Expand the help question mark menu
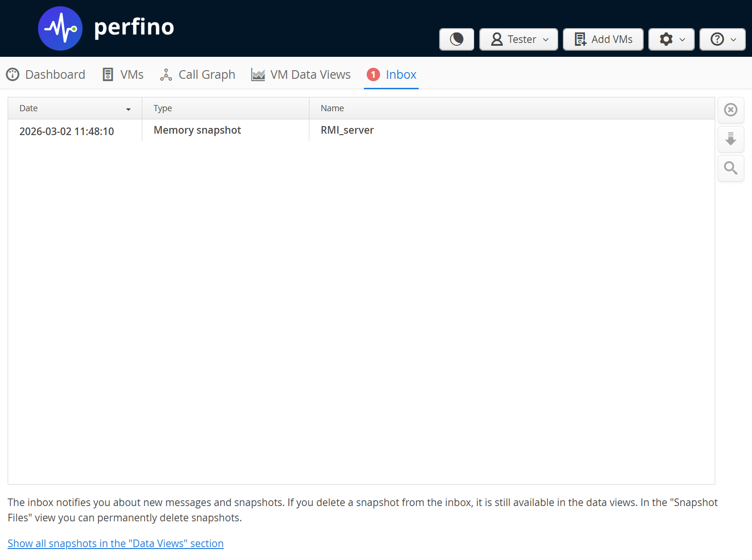 (x=722, y=39)
